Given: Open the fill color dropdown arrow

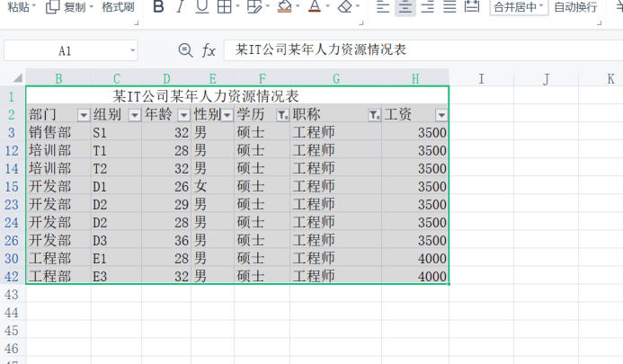Looking at the screenshot, I should (x=298, y=6).
